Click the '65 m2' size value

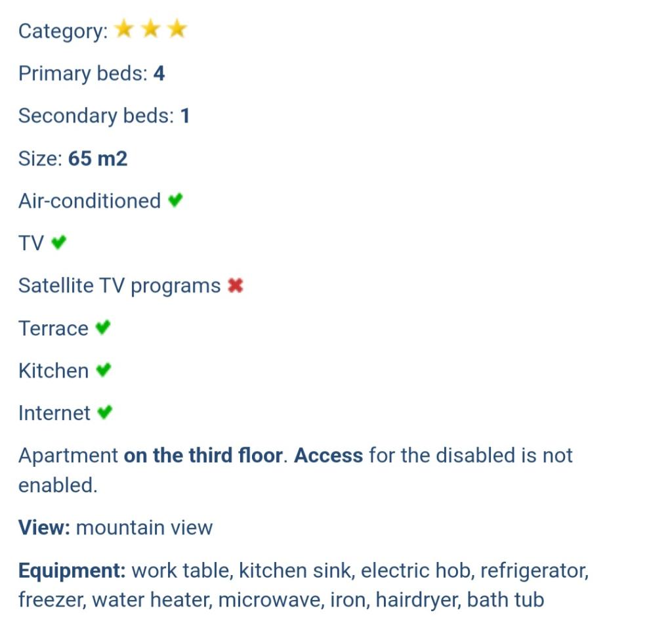(98, 158)
